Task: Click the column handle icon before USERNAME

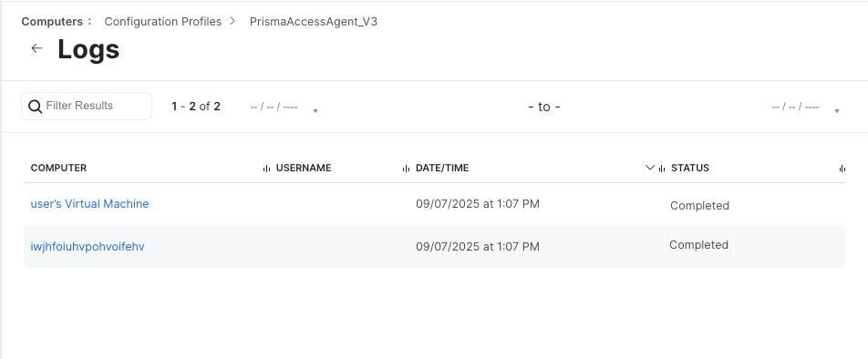Action: (266, 169)
